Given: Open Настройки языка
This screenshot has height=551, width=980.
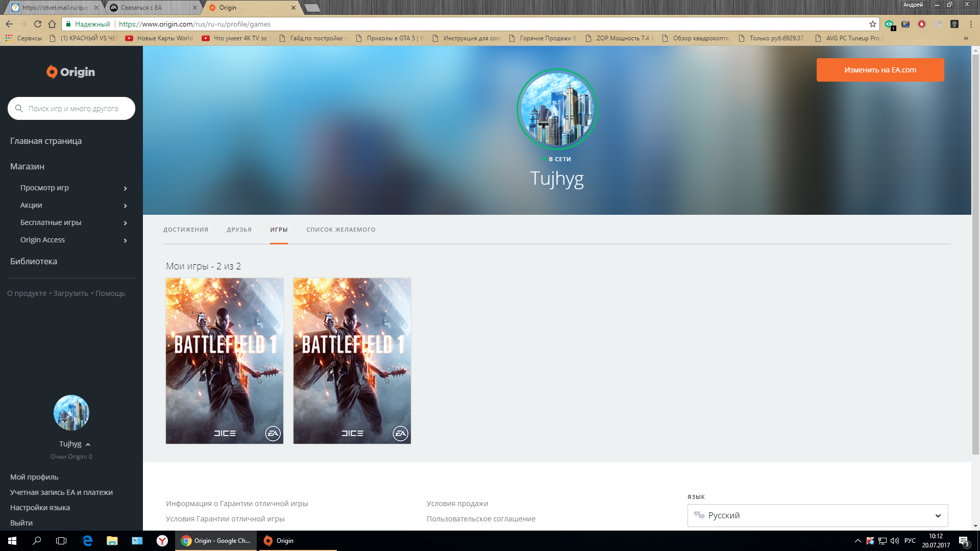Looking at the screenshot, I should coord(40,508).
